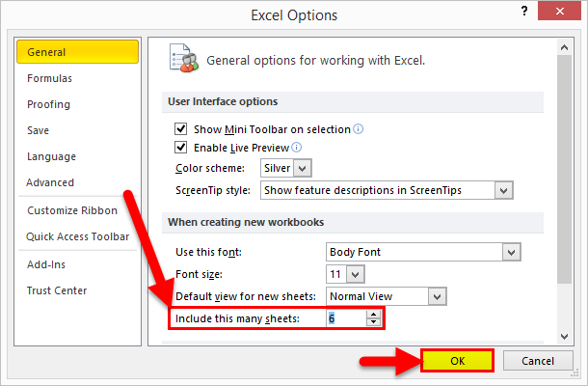Screen dimensions: 588x386
Task: Open the Use this font dropdown
Action: [509, 252]
